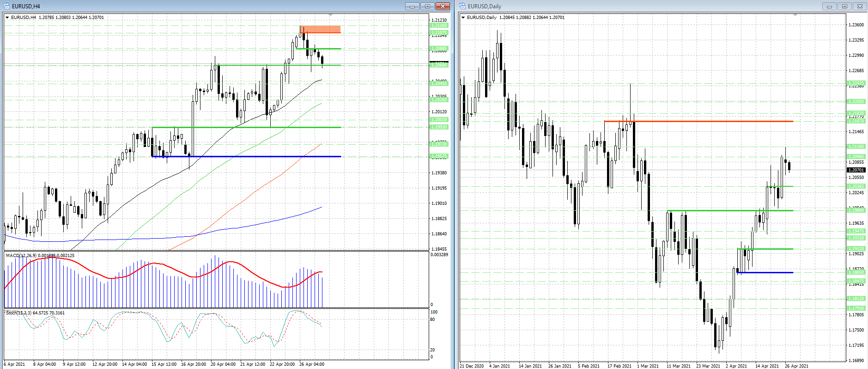Close the EURUSD,H4 chart window
The image size is (868, 369).
point(443,6)
